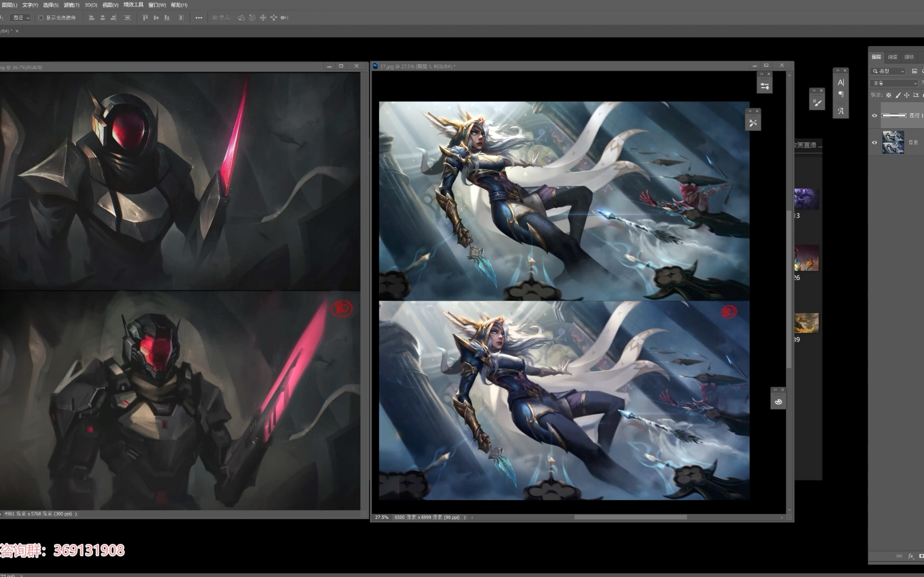Expand status info arrow in left document
924x577 pixels.
coord(76,514)
